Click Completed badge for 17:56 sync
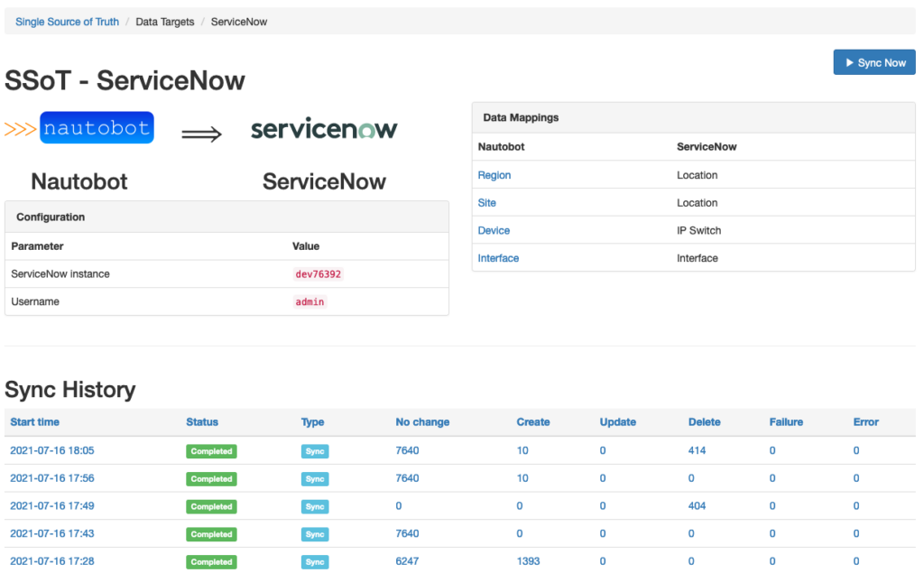The width and height of the screenshot is (924, 573). click(x=211, y=478)
